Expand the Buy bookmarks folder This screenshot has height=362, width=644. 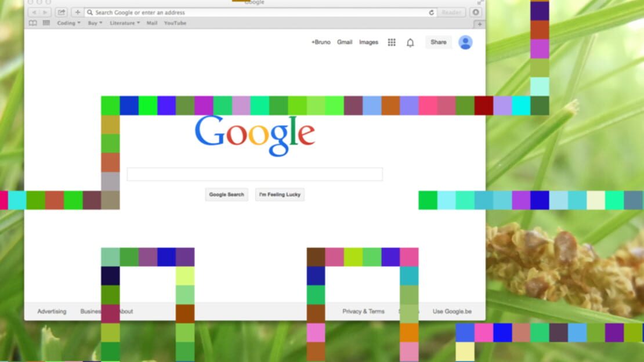pyautogui.click(x=95, y=23)
